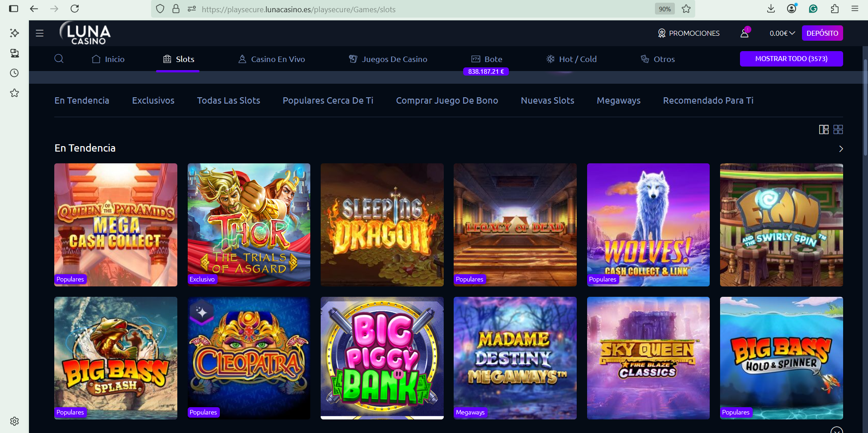Open the Cleopatra slot
The height and width of the screenshot is (433, 868).
[249, 358]
